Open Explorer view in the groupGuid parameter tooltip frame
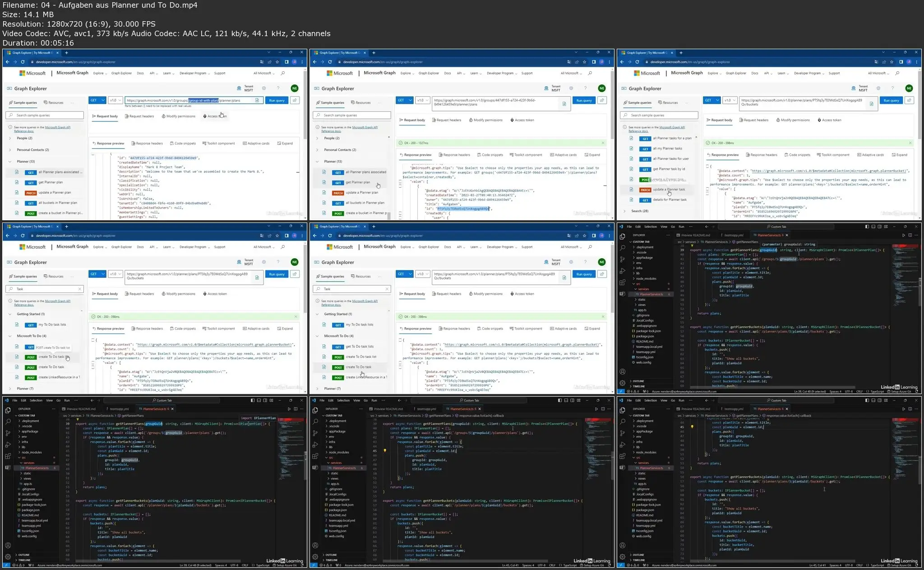Image resolution: width=924 pixels, height=570 pixels. pyautogui.click(x=622, y=236)
